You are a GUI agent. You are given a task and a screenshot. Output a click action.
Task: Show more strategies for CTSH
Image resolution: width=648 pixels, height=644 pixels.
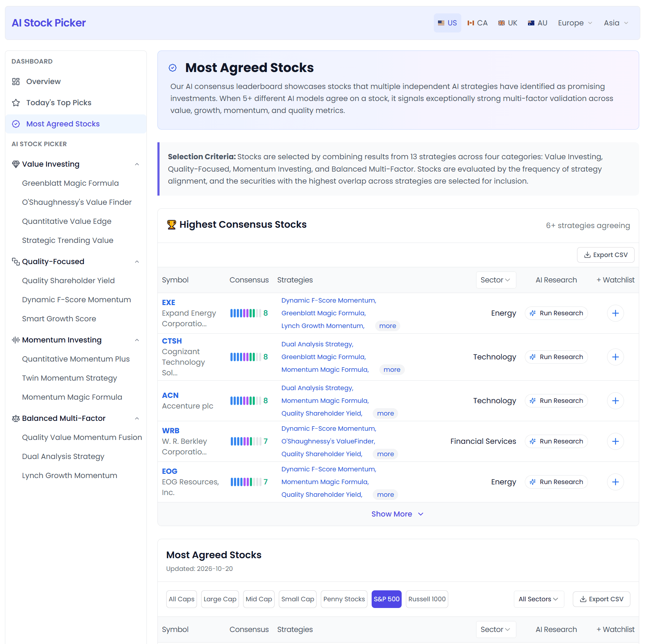pos(392,370)
